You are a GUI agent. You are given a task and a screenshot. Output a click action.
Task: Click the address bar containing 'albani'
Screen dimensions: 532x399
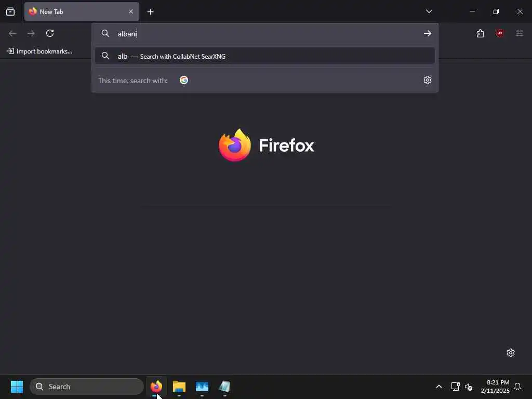tap(264, 34)
